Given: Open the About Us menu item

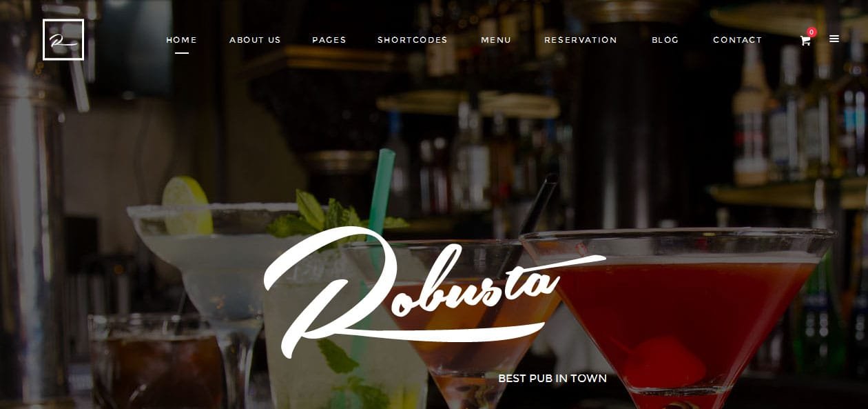Looking at the screenshot, I should tap(255, 40).
